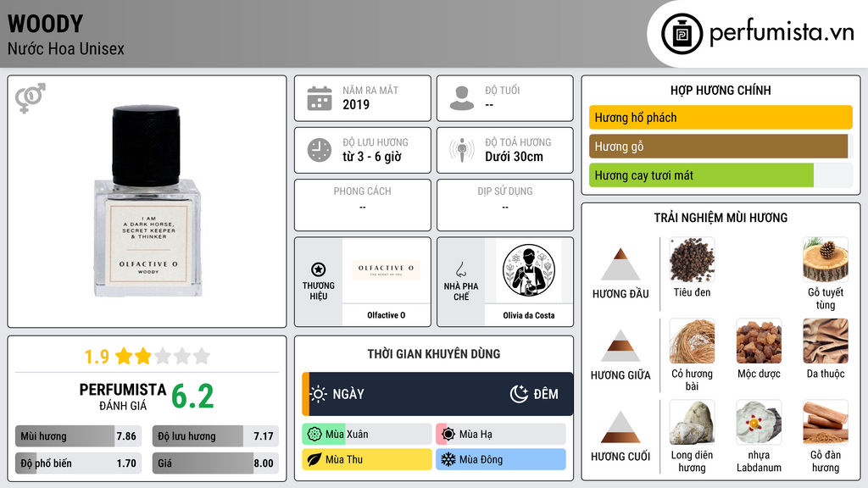Open the Gỗ đàn hương note image

point(826,422)
